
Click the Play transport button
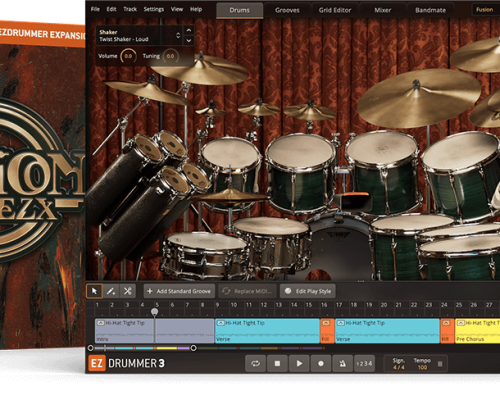pos(299,363)
